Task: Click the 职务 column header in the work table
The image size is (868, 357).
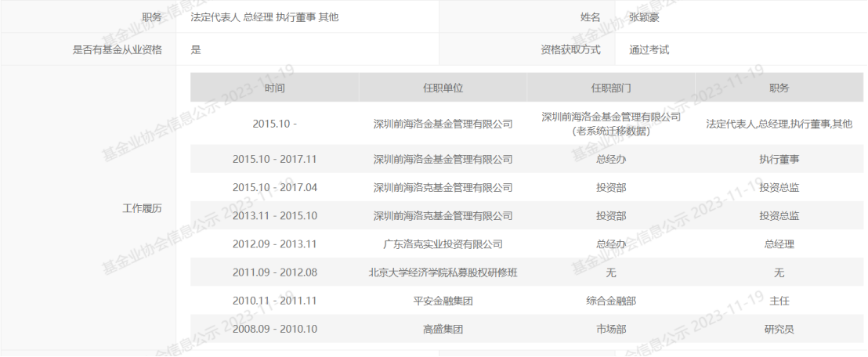Action: [x=779, y=88]
